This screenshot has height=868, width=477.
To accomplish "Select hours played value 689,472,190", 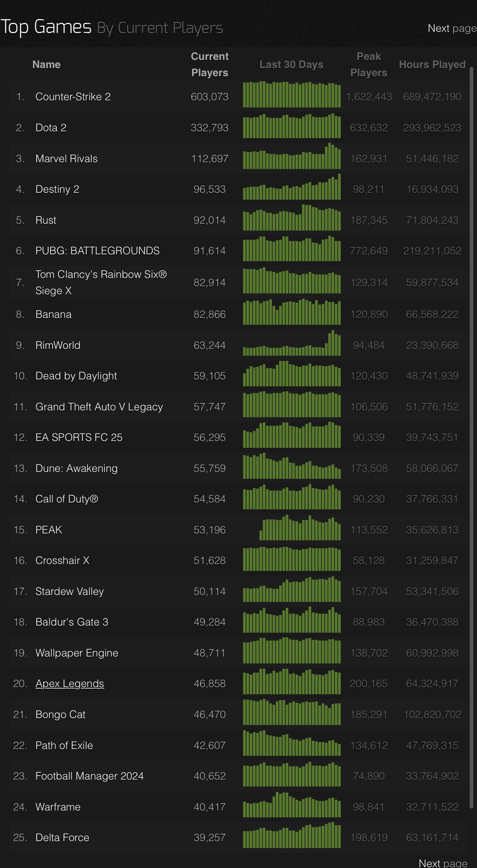I will point(432,97).
